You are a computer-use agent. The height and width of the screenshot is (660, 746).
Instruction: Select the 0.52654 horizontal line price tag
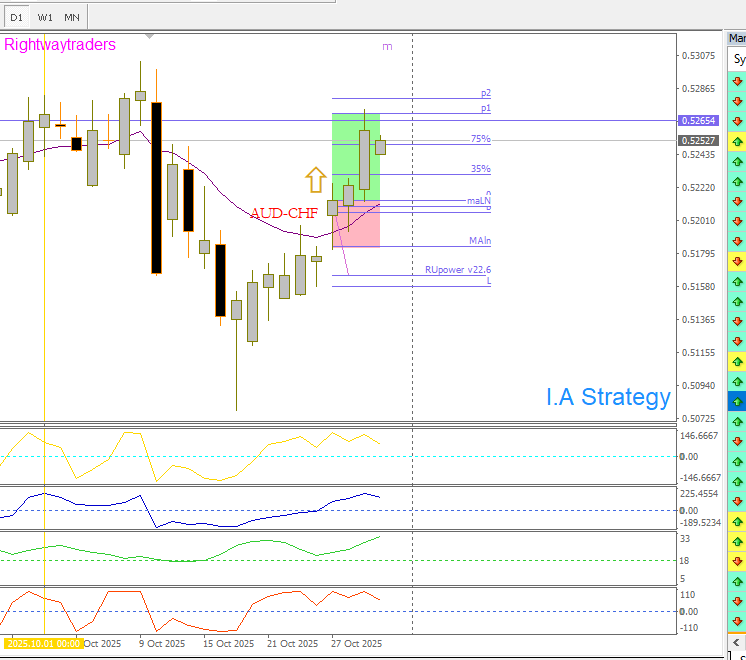(x=698, y=121)
